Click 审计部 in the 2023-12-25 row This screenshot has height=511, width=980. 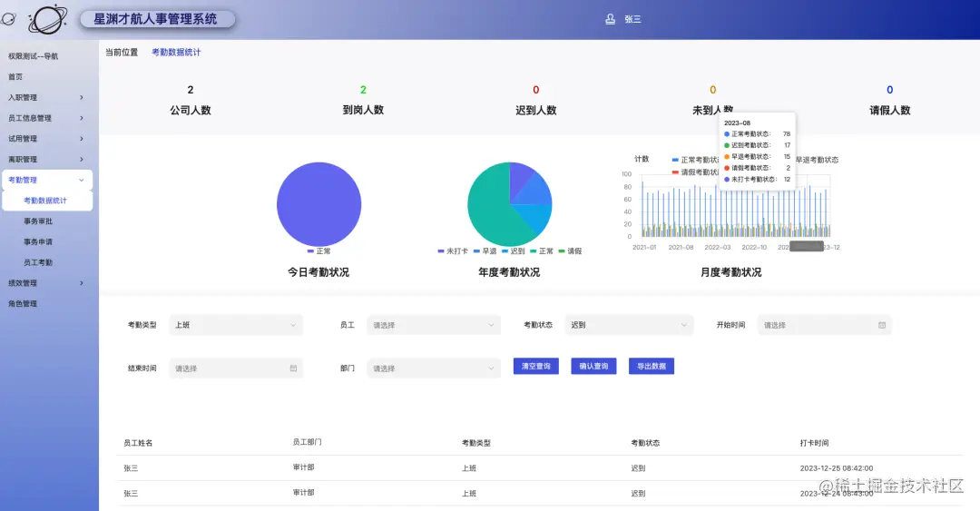pos(303,467)
